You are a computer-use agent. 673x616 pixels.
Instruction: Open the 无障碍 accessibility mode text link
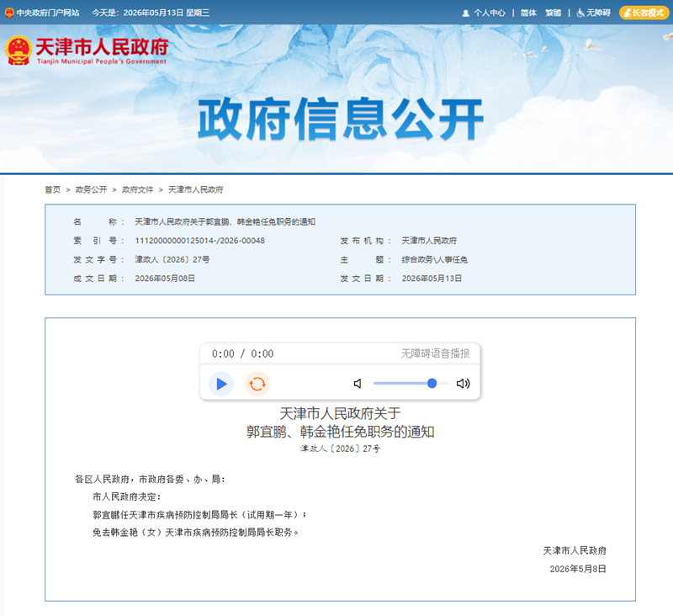[598, 13]
